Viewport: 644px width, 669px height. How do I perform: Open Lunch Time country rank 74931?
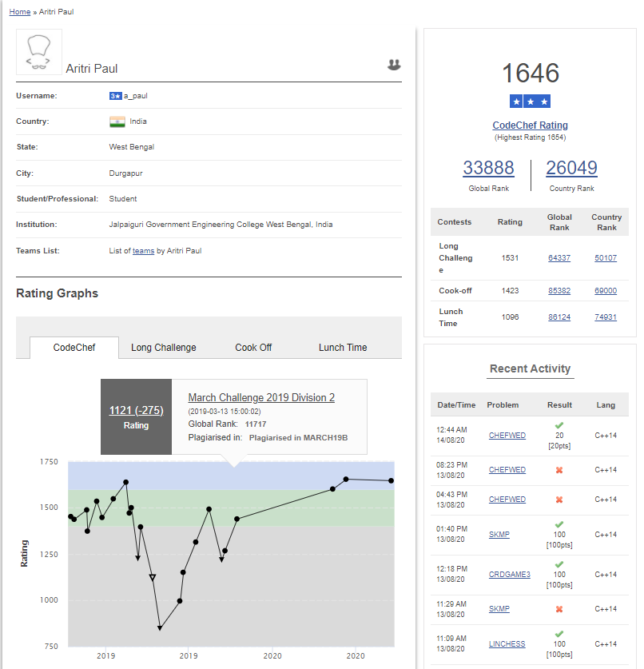(606, 317)
